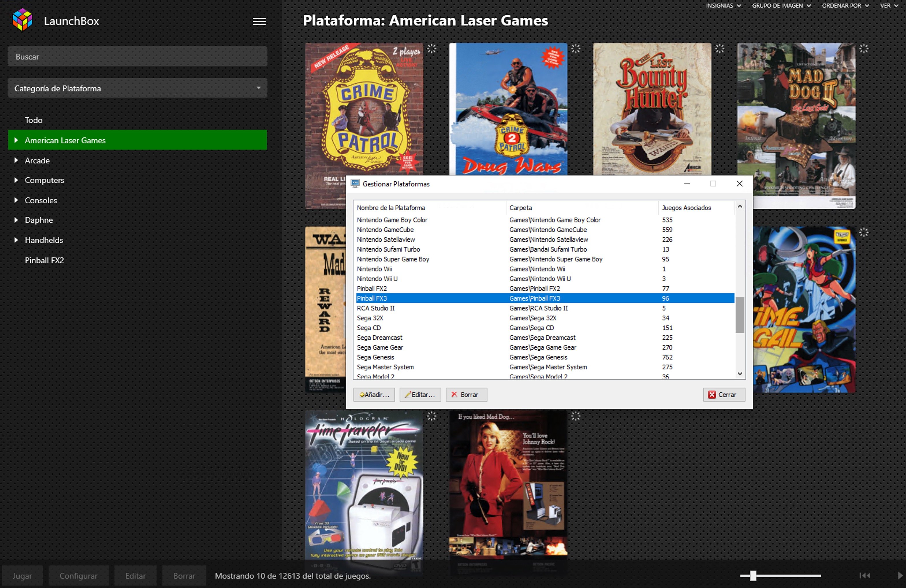
Task: Minimize the Gestionar Plataformas dialog
Action: click(x=687, y=184)
